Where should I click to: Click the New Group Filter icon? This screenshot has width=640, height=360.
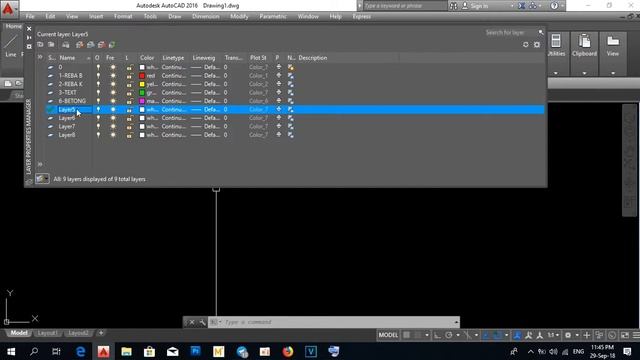51,44
